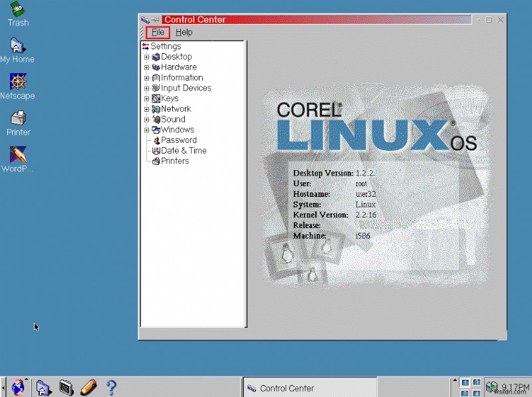
Task: Click the Control Center title bar
Action: (x=317, y=20)
